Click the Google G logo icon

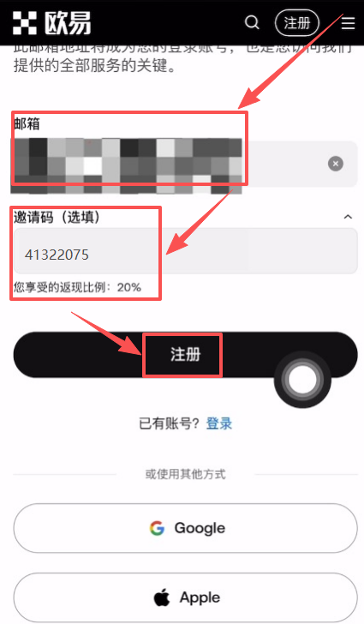157,528
